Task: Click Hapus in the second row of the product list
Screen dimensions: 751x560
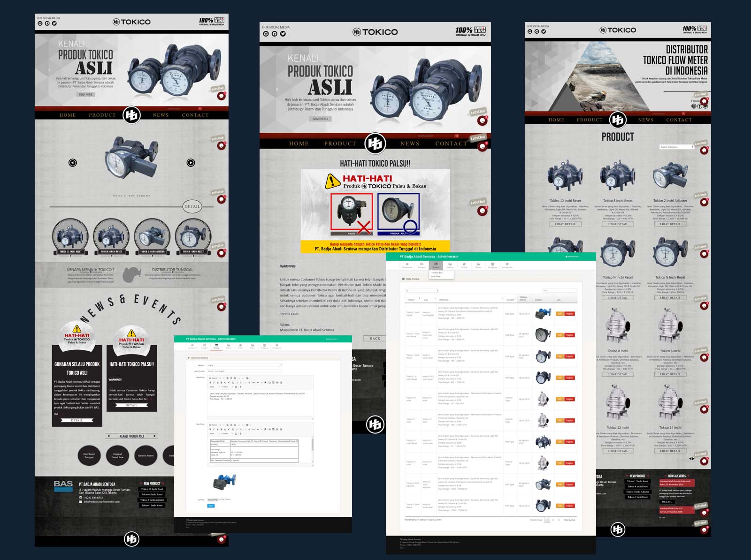Action: (x=569, y=335)
